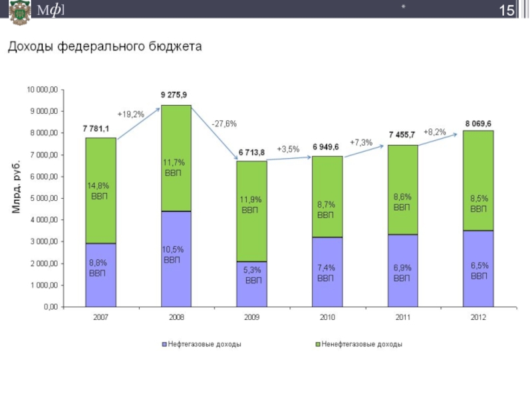Screen dimensions: 532x399
Task: Select the 8 069,6 total above 2012 bar
Action: [x=478, y=123]
